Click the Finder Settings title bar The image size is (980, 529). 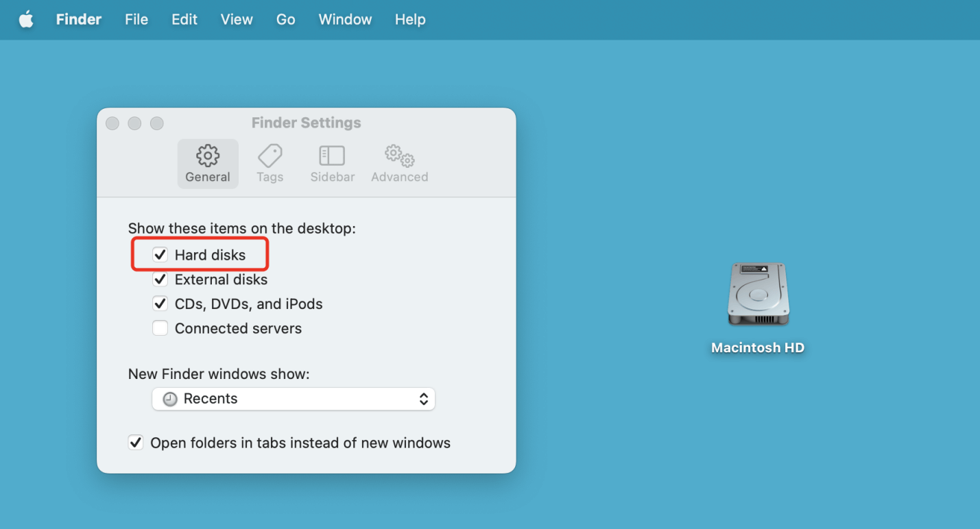pyautogui.click(x=306, y=123)
